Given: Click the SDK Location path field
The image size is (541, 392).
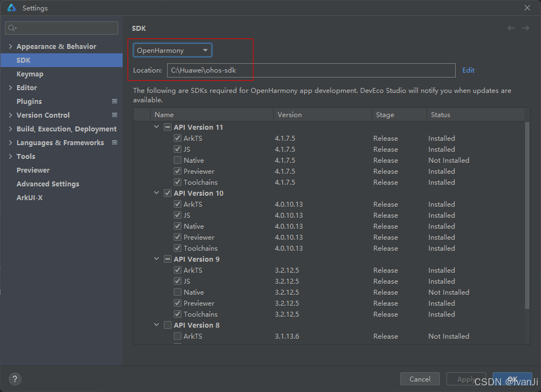Looking at the screenshot, I should coord(311,70).
